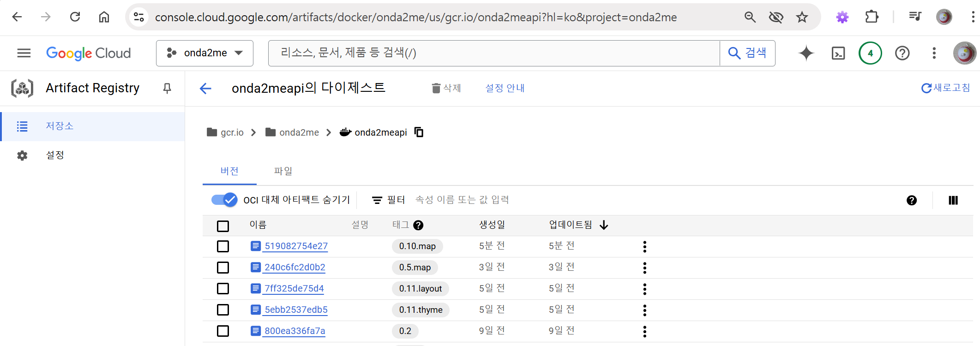
Task: Check the 7ff325de75d4 row checkbox
Action: click(x=223, y=289)
